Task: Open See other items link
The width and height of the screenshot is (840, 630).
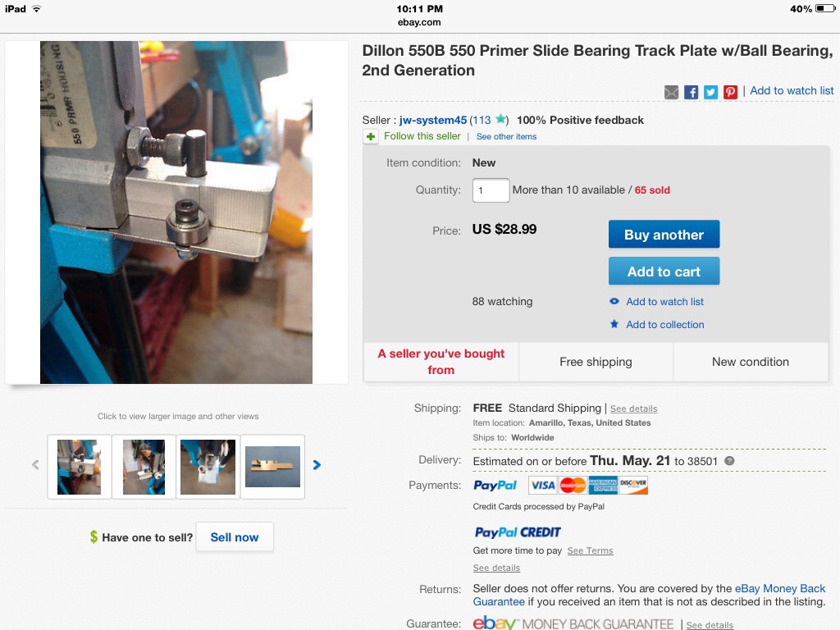Action: [x=506, y=137]
